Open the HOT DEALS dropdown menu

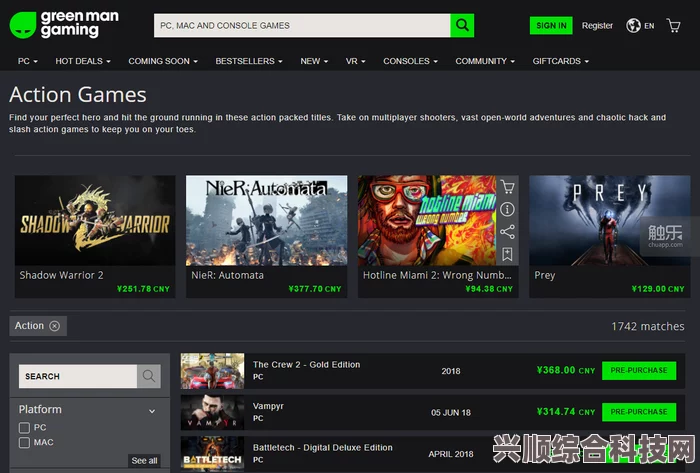(x=83, y=61)
